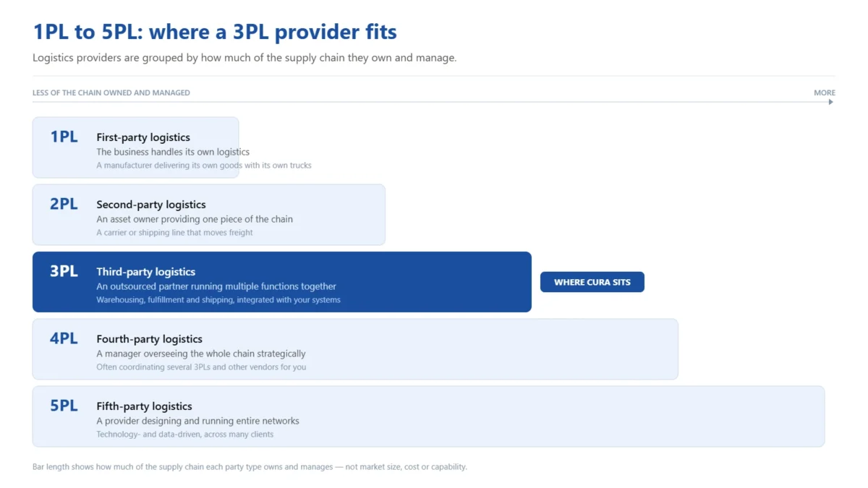Viewport: 868px width, 488px height.
Task: Click the "WHERE CURA SITS" badge
Action: click(592, 282)
